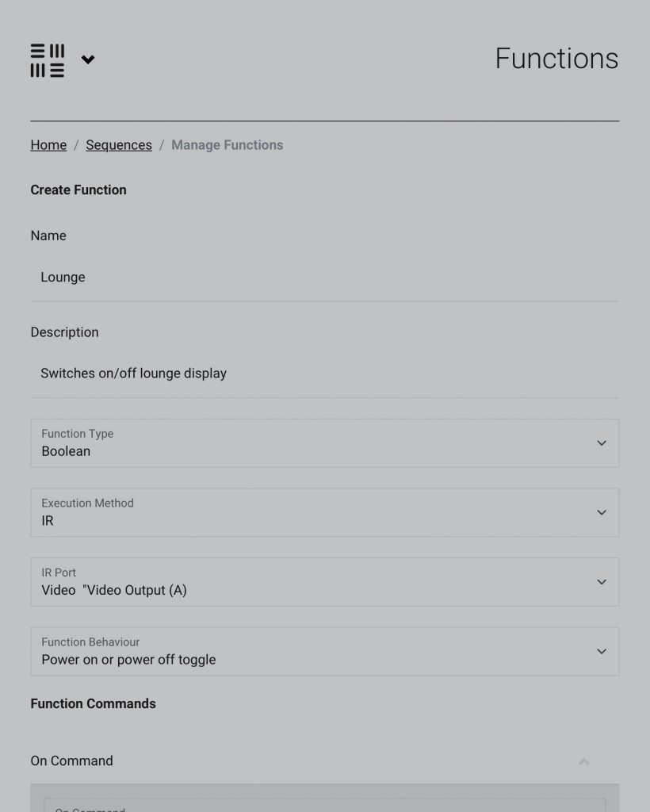
Task: Click the On Command input box below
Action: click(324, 806)
